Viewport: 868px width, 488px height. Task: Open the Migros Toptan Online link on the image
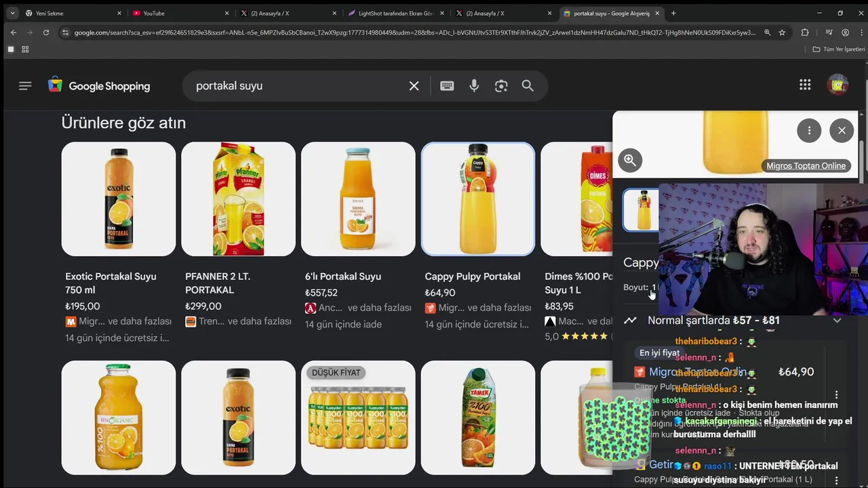point(806,165)
